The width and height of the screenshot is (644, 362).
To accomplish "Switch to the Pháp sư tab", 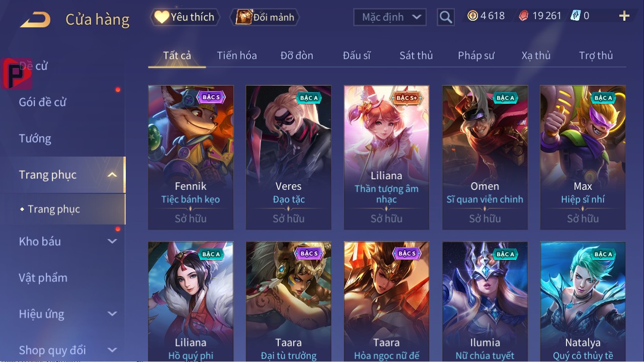I will (476, 55).
